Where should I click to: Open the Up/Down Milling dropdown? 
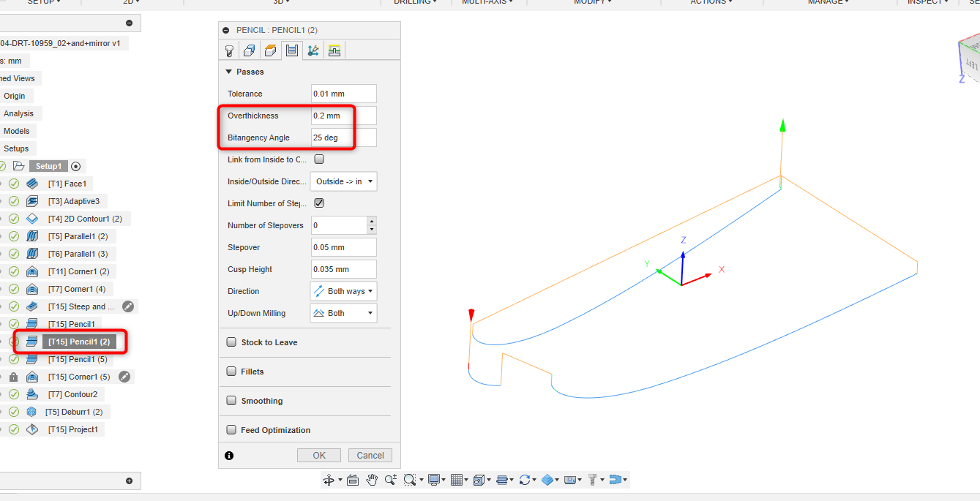coord(343,312)
